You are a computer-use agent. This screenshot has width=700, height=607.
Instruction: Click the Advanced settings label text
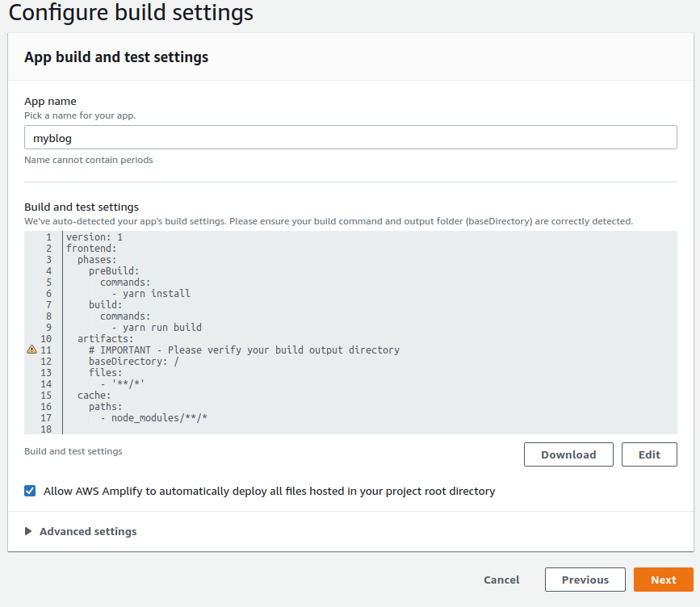[x=88, y=531]
